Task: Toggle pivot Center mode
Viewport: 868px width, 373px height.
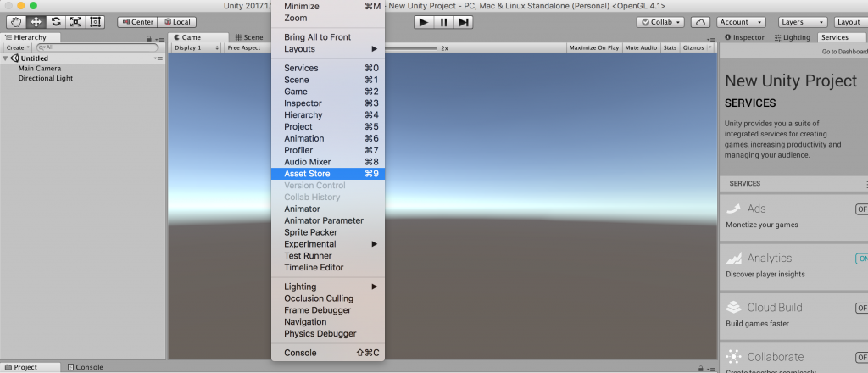Action: point(137,22)
